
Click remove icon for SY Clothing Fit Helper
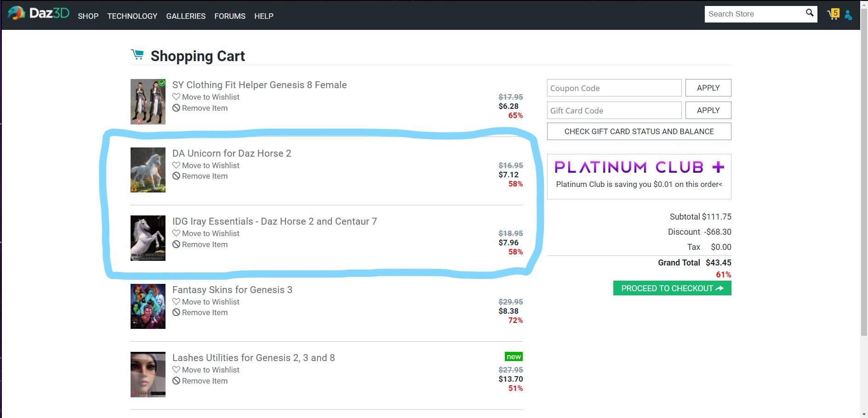[x=176, y=108]
